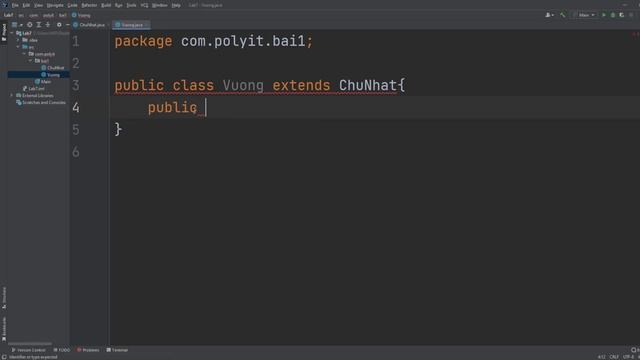The image size is (640, 360).
Task: Open the Tools menu
Action: pos(131,5)
